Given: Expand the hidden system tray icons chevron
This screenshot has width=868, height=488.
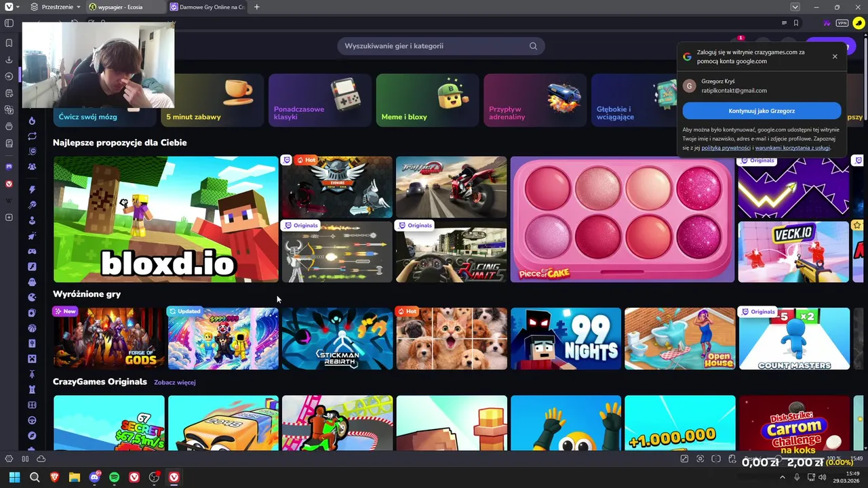Looking at the screenshot, I should tap(782, 477).
